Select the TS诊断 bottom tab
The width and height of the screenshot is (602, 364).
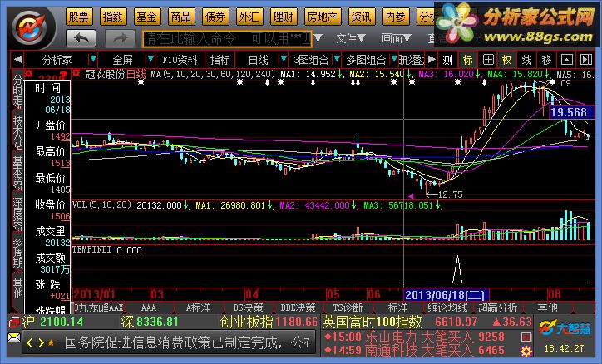coord(348,307)
